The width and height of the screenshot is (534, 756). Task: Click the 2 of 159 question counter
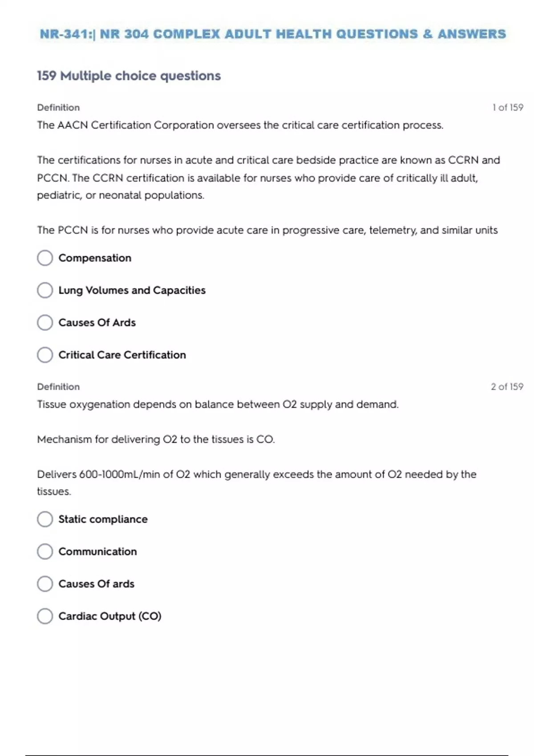[x=507, y=387]
